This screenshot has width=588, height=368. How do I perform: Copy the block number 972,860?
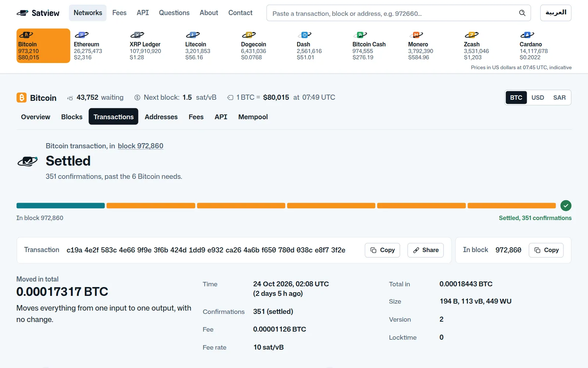pos(546,250)
